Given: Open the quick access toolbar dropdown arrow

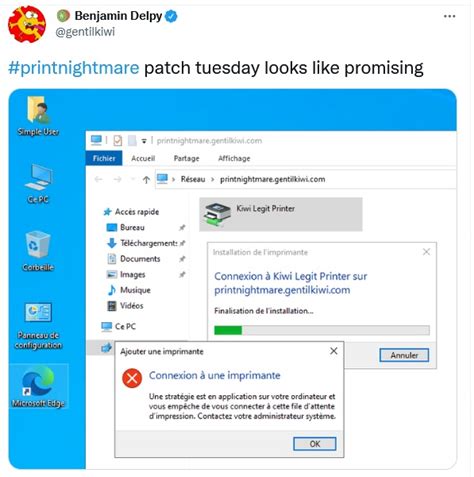Looking at the screenshot, I should click(144, 141).
